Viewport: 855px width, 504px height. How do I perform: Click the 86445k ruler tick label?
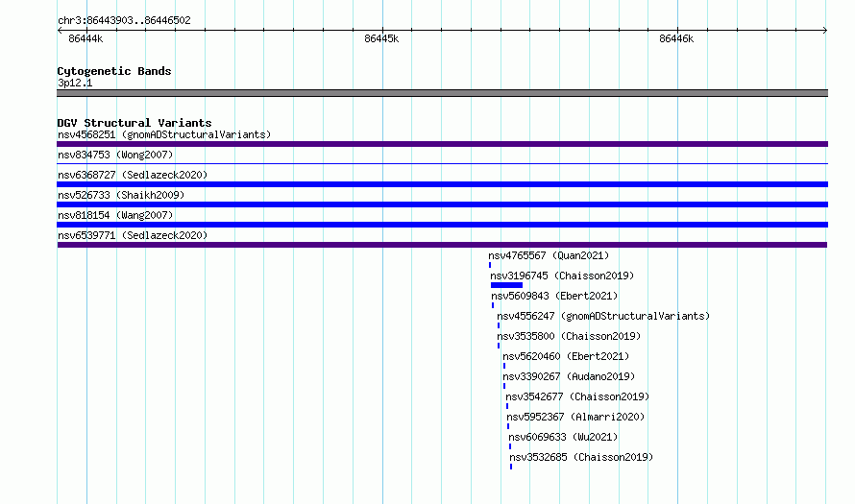coord(381,38)
